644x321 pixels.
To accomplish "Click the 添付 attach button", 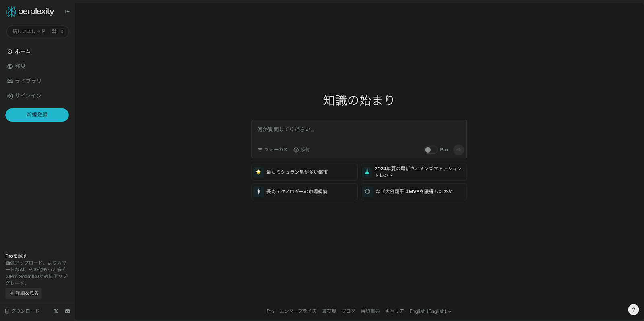I will coord(301,150).
